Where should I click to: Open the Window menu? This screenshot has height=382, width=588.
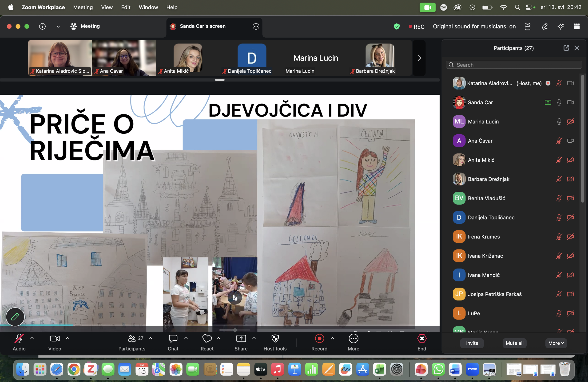(148, 8)
